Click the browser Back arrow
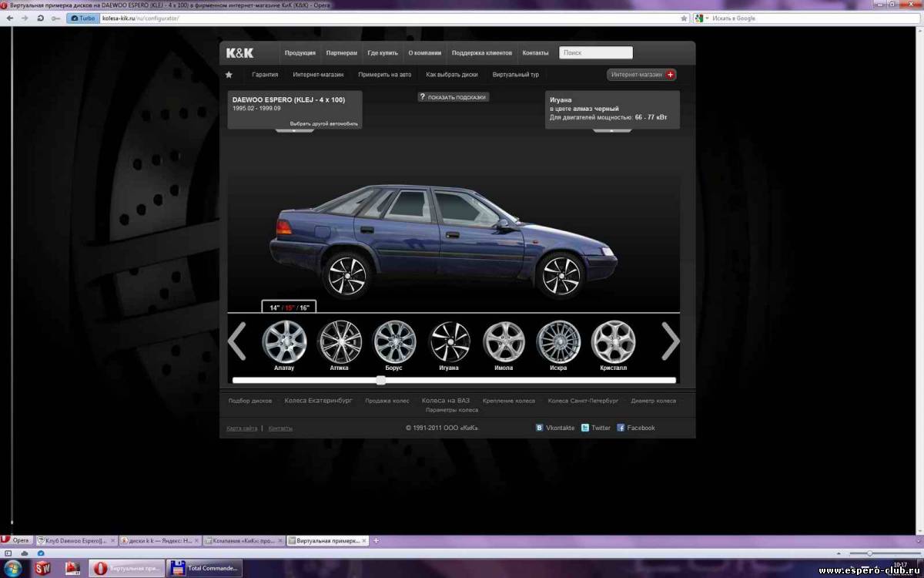924x578 pixels. point(10,18)
